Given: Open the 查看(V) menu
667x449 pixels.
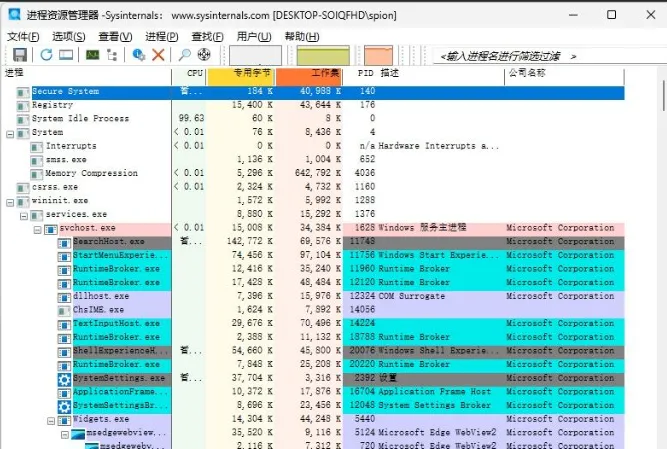Looking at the screenshot, I should (115, 37).
